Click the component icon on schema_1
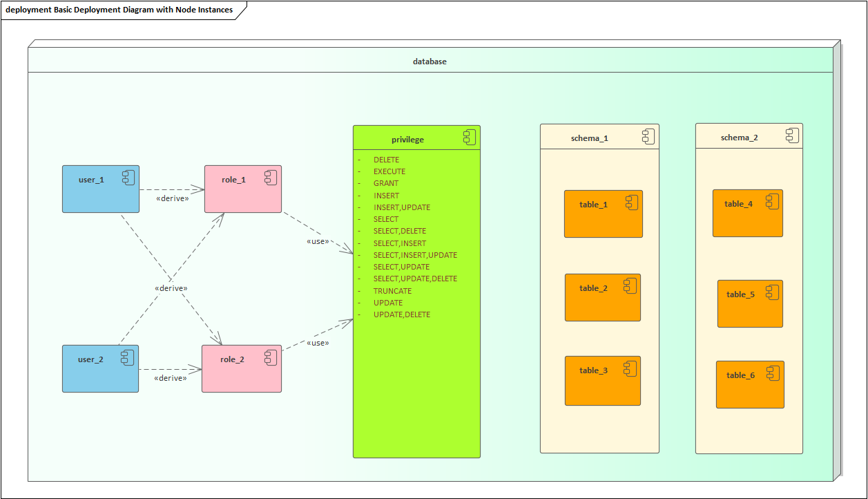Viewport: 868px width, 499px height. point(648,136)
